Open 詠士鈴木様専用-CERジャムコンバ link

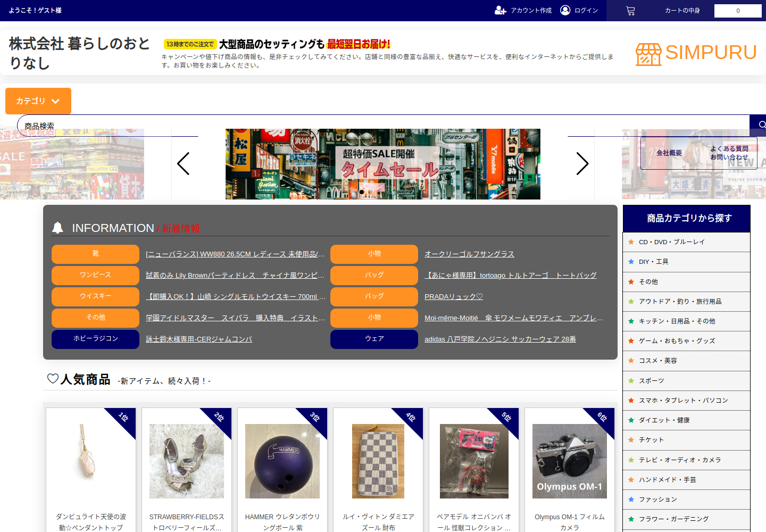(x=199, y=339)
